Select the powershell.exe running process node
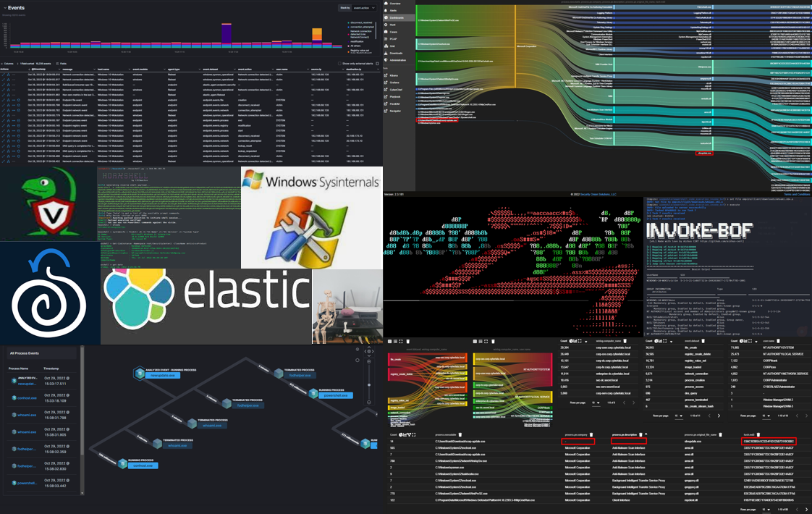 335,395
